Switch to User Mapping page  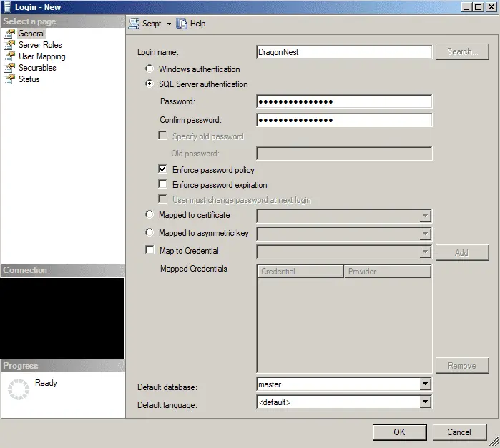click(42, 56)
